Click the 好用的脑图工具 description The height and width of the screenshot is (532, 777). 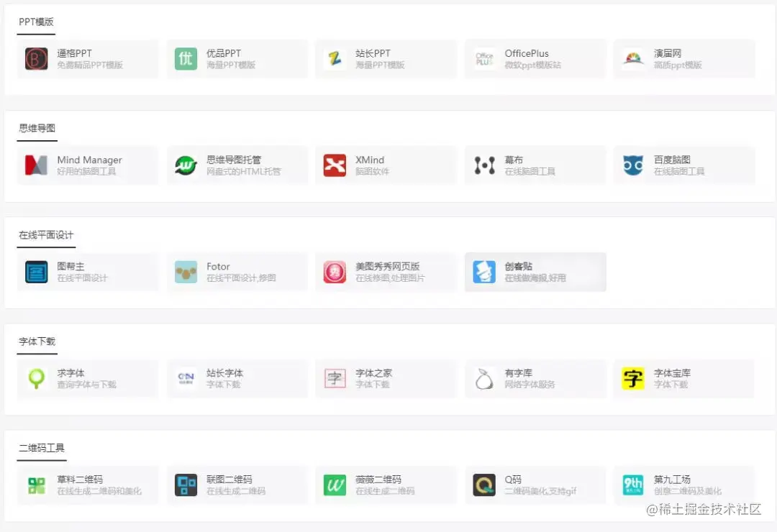pyautogui.click(x=86, y=171)
